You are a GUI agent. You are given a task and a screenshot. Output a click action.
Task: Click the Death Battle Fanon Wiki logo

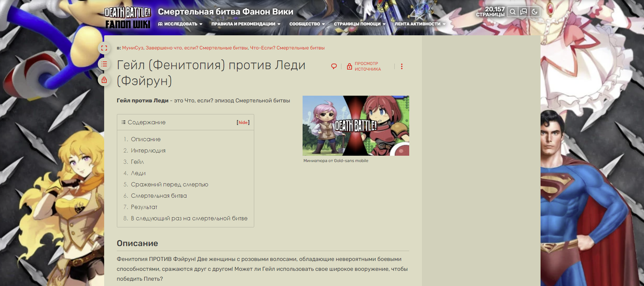pyautogui.click(x=127, y=18)
